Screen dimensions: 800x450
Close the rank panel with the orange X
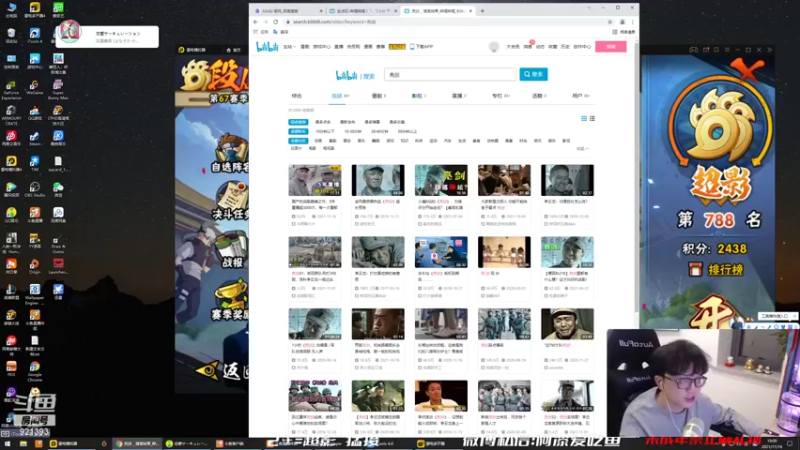[x=746, y=69]
